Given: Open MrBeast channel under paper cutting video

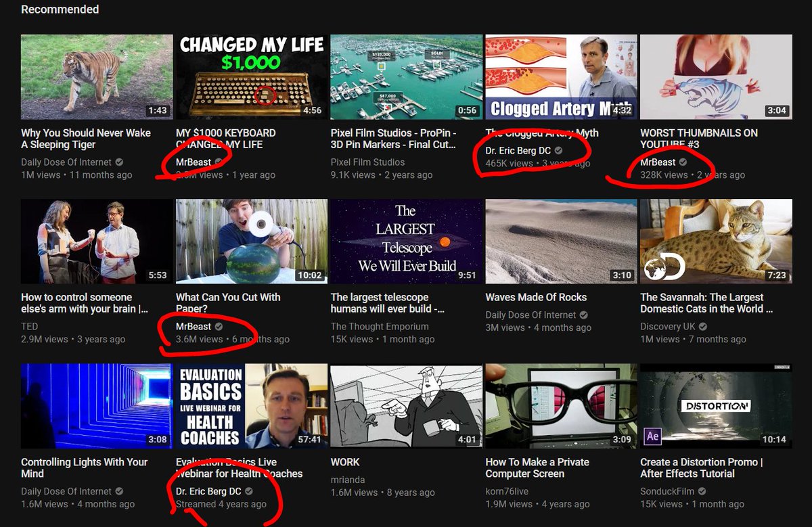Looking at the screenshot, I should (x=194, y=327).
